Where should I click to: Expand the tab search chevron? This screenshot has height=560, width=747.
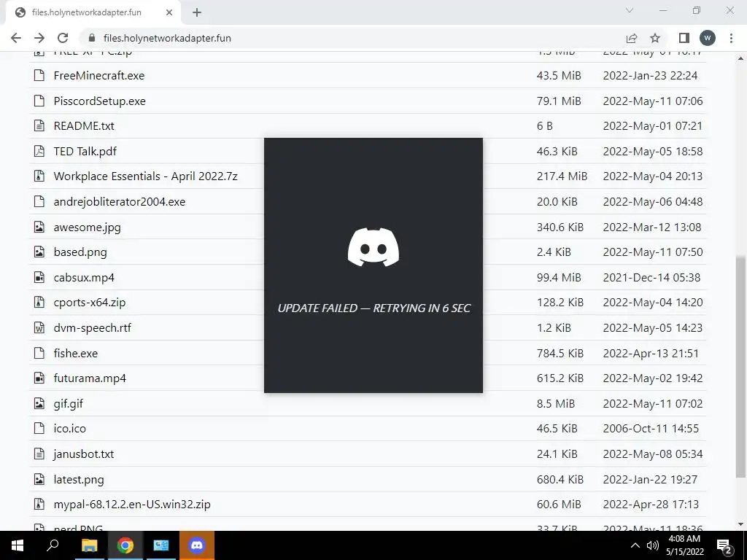(630, 10)
